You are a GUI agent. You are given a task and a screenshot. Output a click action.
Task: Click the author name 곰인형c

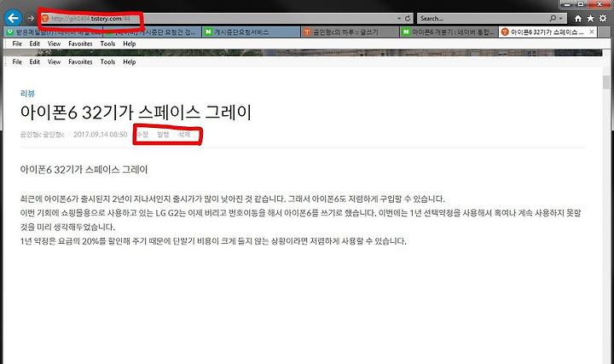click(43, 135)
